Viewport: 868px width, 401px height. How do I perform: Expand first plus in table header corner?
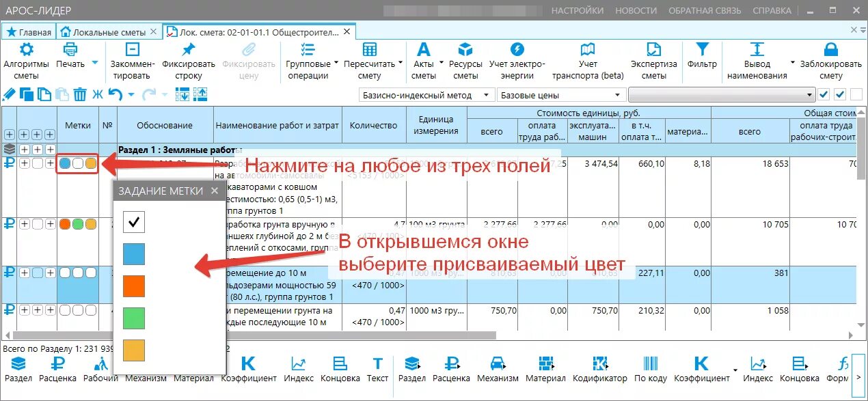point(10,135)
